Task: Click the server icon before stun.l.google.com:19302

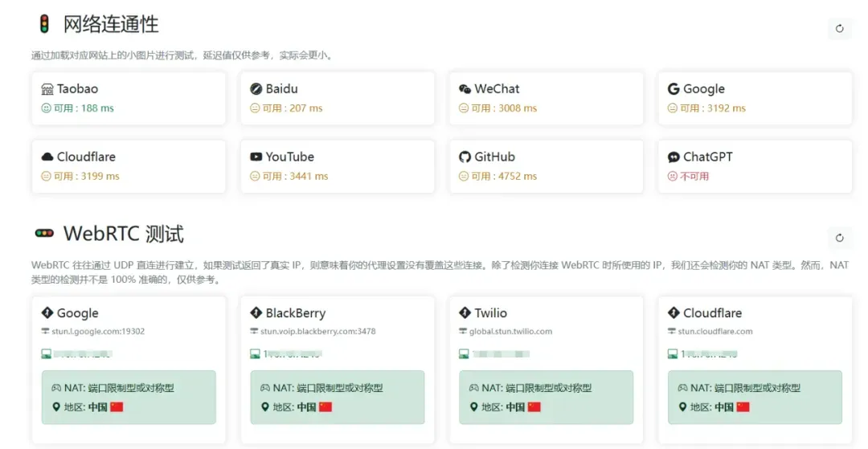Action: 45,331
